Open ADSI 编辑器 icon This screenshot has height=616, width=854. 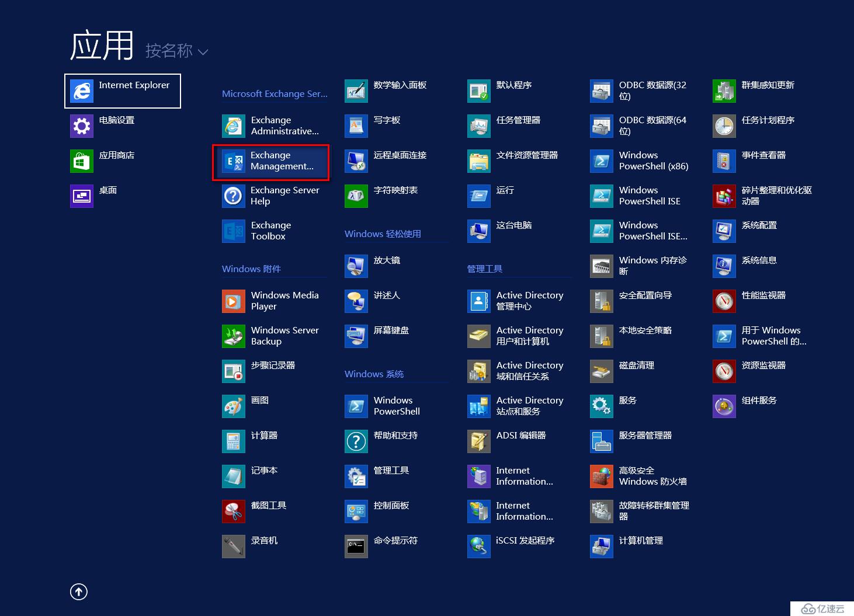pyautogui.click(x=479, y=441)
